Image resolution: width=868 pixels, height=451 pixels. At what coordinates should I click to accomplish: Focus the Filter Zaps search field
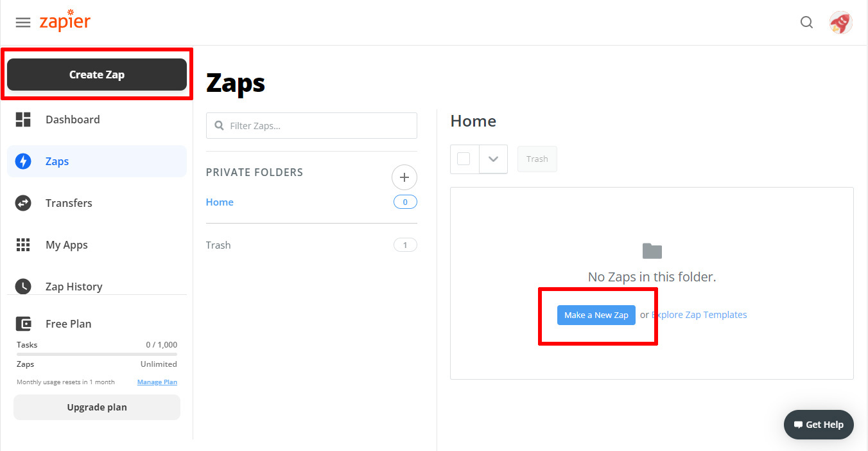tap(311, 125)
